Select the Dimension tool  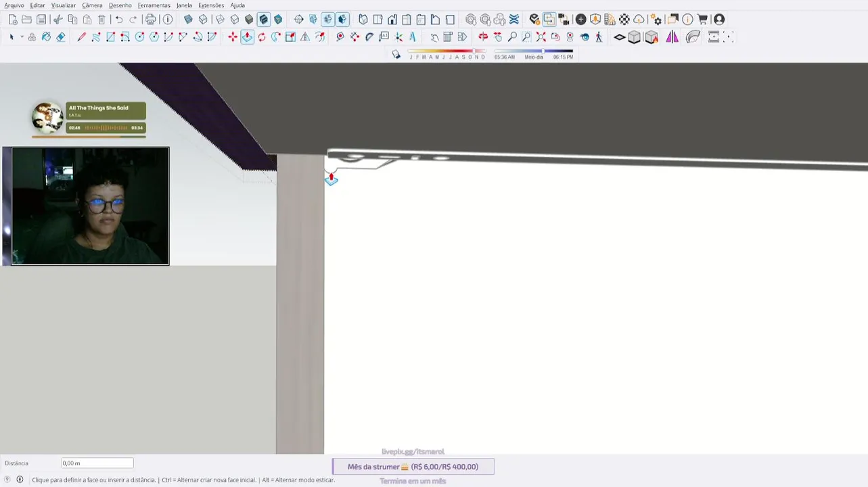click(355, 37)
